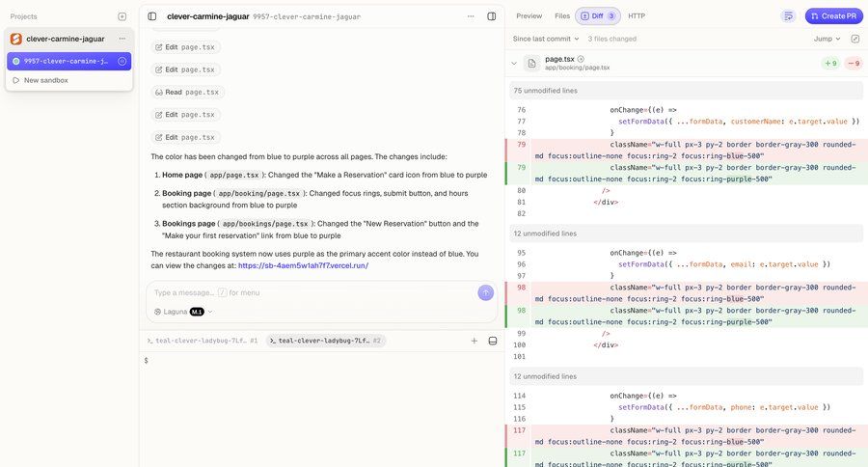
Task: Open the Jump dropdown
Action: coord(827,39)
